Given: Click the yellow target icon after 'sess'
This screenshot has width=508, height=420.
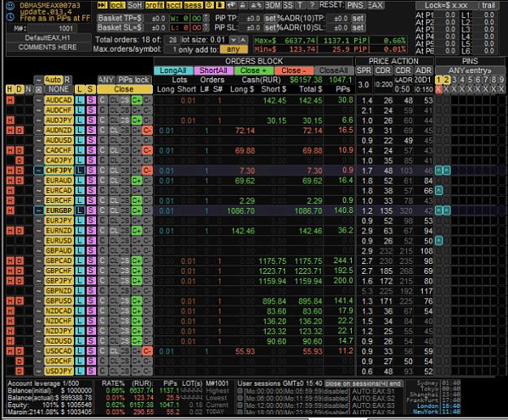Looking at the screenshot, I should 210,5.
